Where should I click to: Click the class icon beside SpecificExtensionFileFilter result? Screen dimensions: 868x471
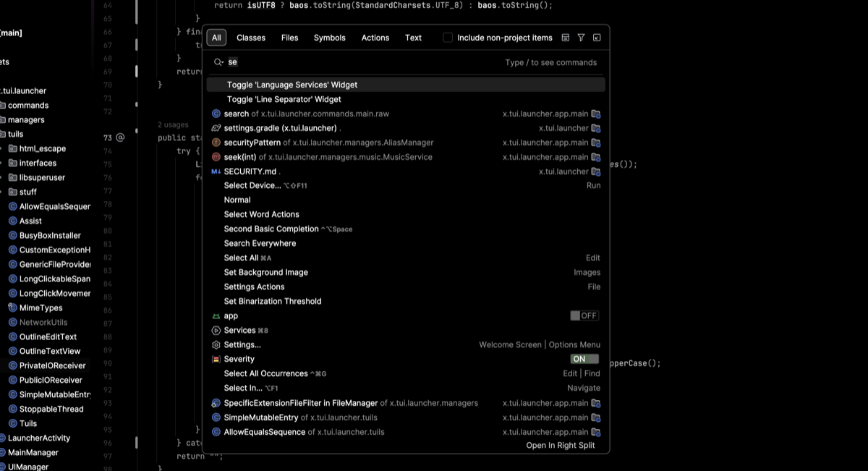pos(216,403)
